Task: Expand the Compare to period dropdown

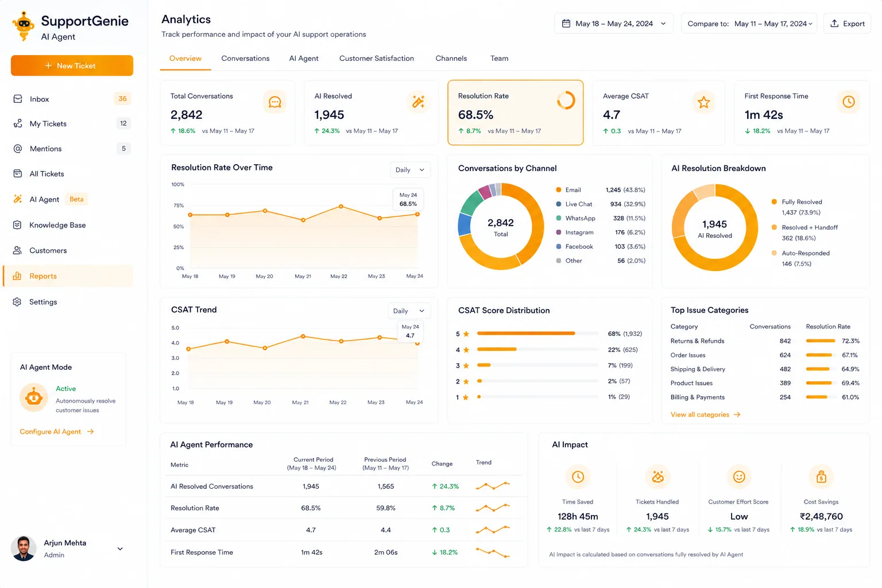Action: tap(749, 24)
